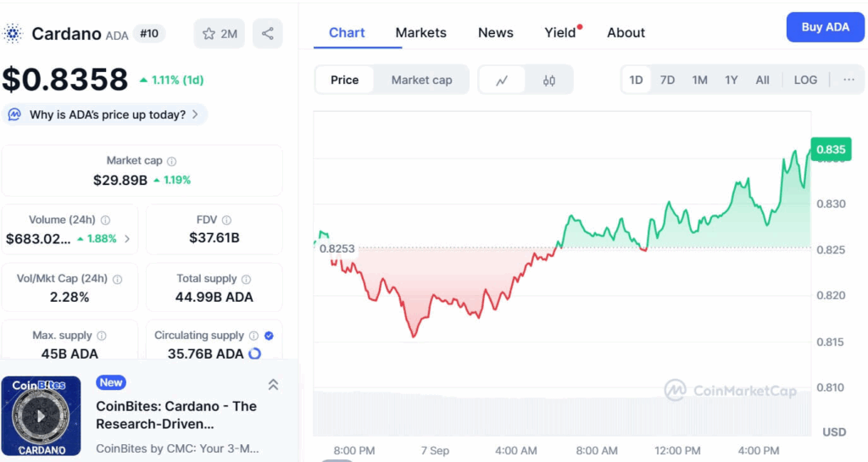Click the Buy ADA button
The image size is (868, 462).
[825, 27]
